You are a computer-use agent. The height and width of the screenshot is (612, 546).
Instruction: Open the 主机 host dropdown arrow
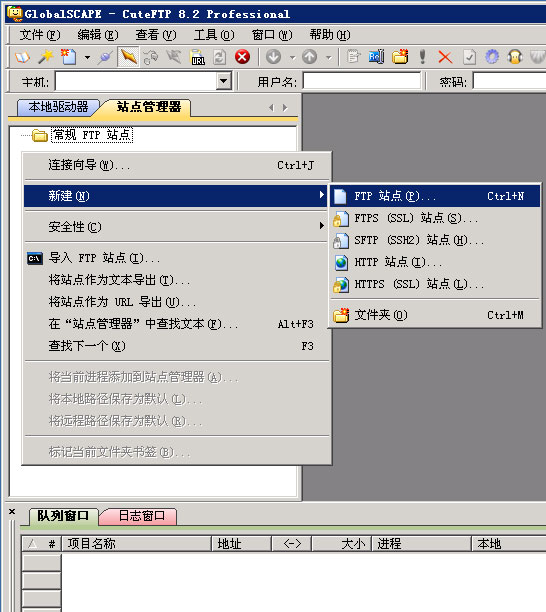pyautogui.click(x=224, y=81)
